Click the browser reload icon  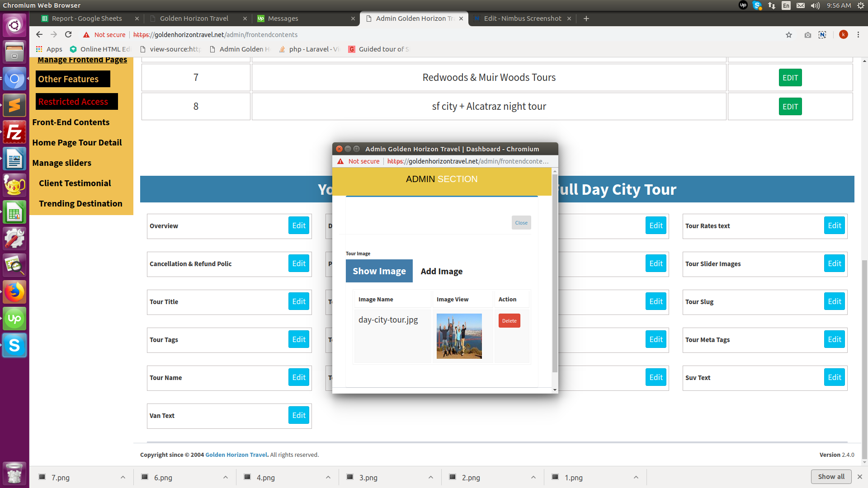pos(68,35)
